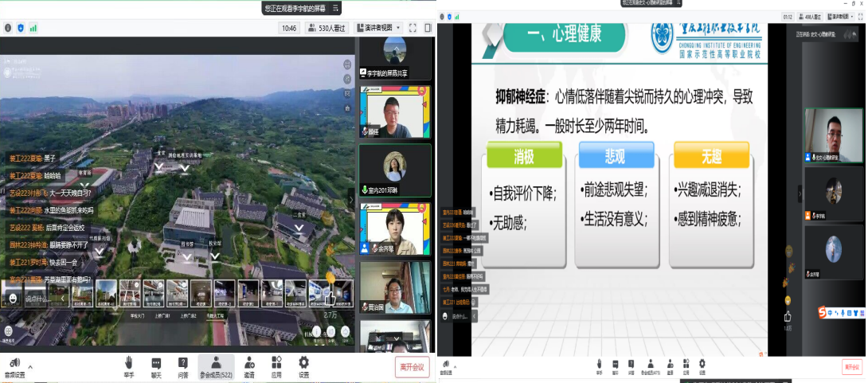Open settings gear in right window
Image resolution: width=868 pixels, height=383 pixels.
click(x=702, y=366)
